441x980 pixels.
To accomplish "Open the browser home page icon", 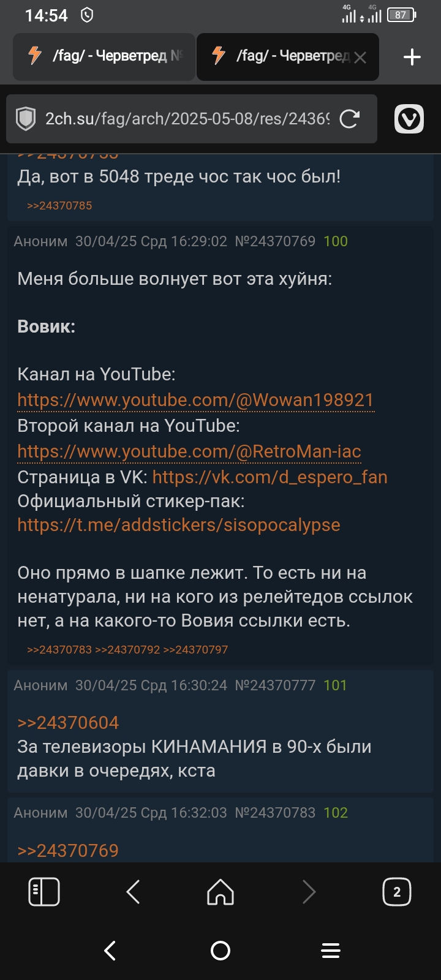I will [x=221, y=892].
